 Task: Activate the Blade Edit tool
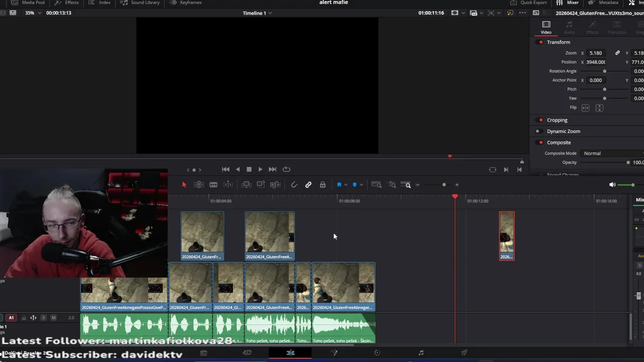213,185
